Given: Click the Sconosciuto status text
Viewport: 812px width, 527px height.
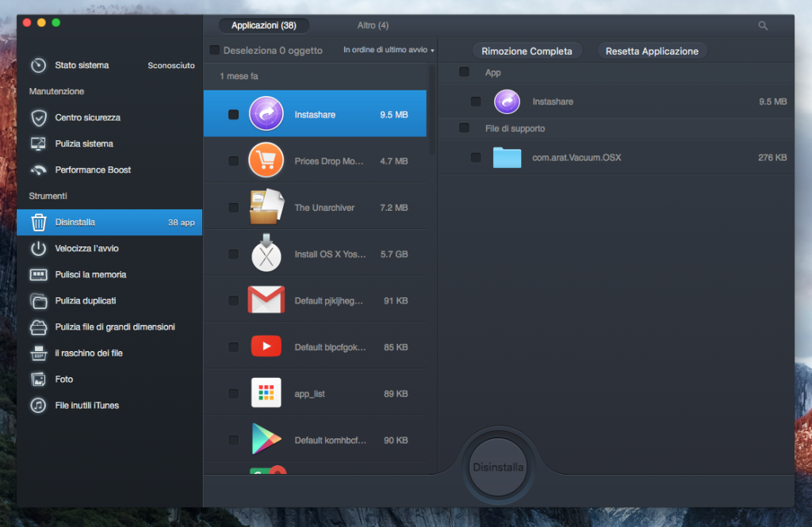Looking at the screenshot, I should pyautogui.click(x=171, y=65).
